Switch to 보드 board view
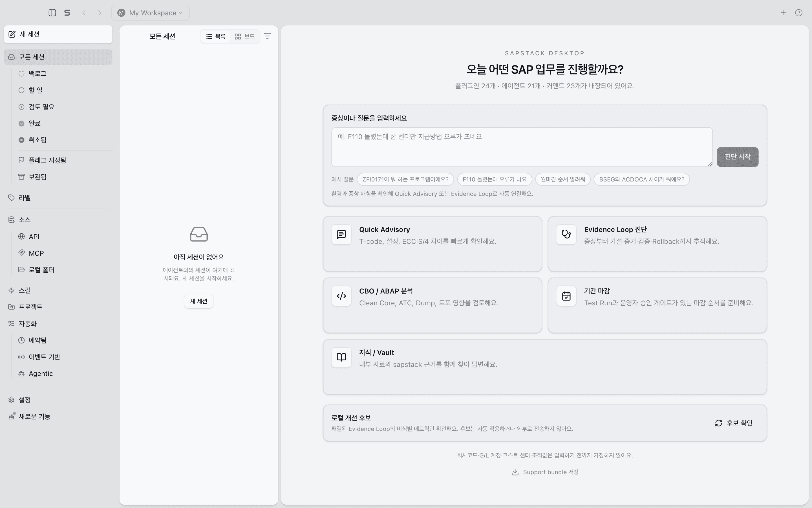Viewport: 812px width, 508px height. 245,36
